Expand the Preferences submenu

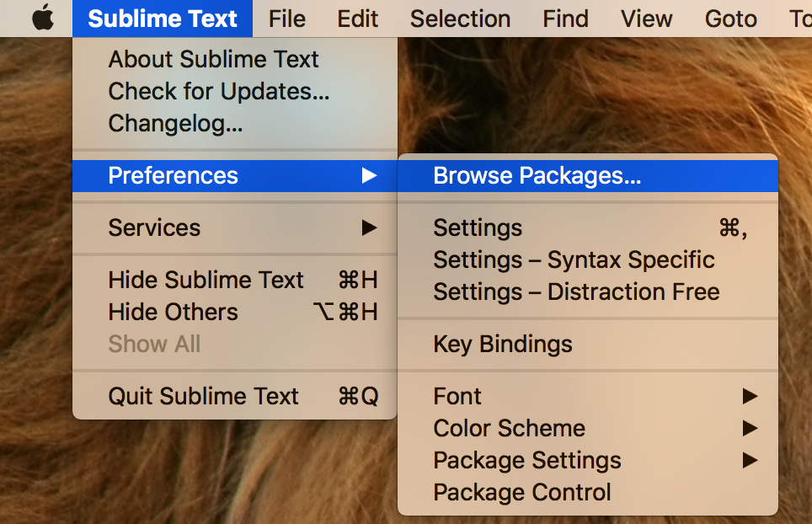coord(235,175)
